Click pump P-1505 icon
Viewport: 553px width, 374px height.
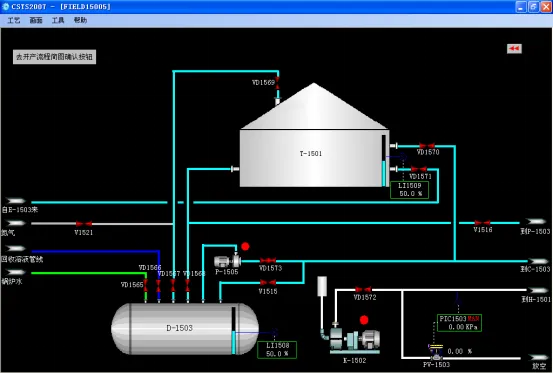(228, 261)
